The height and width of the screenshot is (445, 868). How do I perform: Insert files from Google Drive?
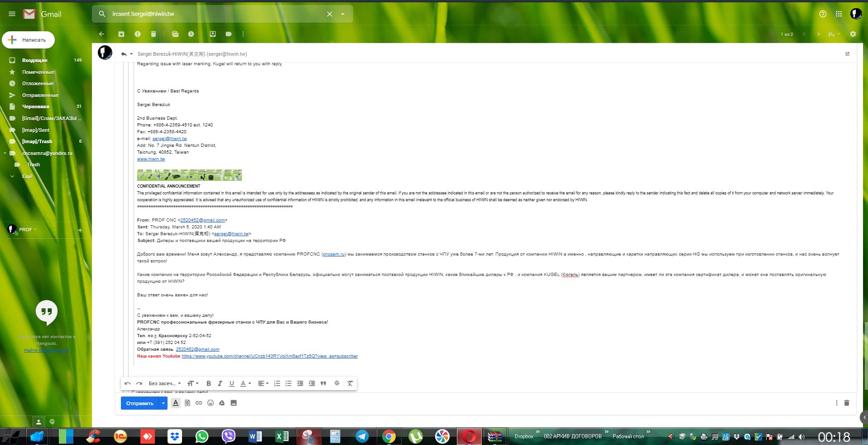(x=222, y=403)
